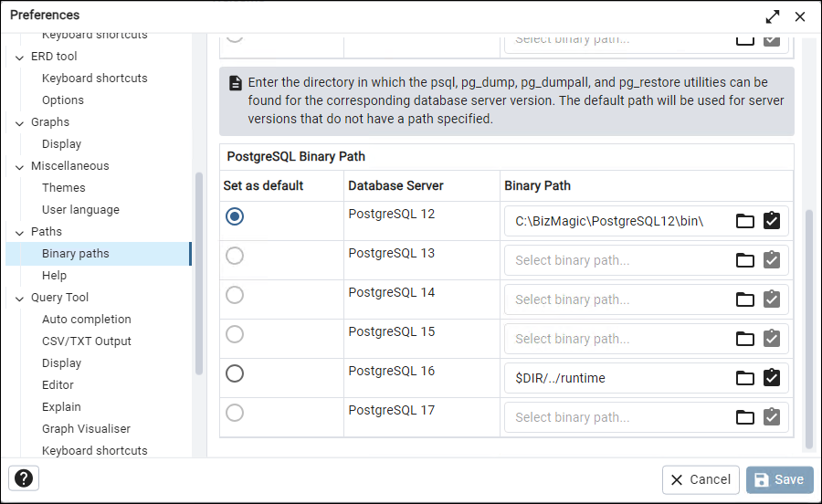Viewport: 822px width, 504px height.
Task: Click the document note icon in info box
Action: (x=236, y=83)
